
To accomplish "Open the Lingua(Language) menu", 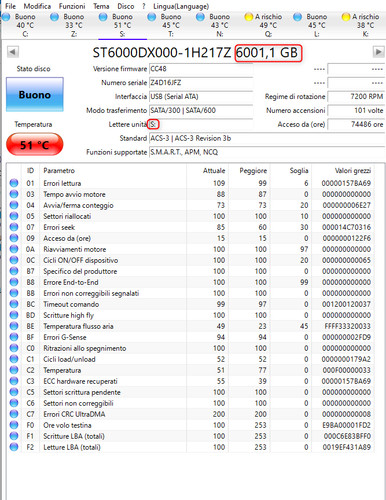I will click(181, 6).
